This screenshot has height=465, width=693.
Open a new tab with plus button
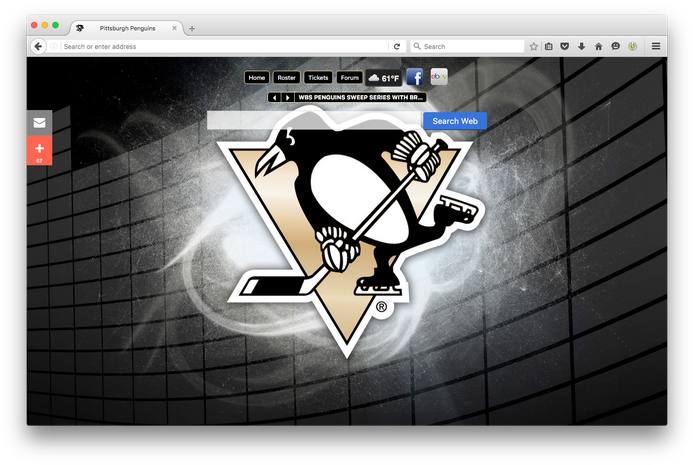(x=192, y=29)
